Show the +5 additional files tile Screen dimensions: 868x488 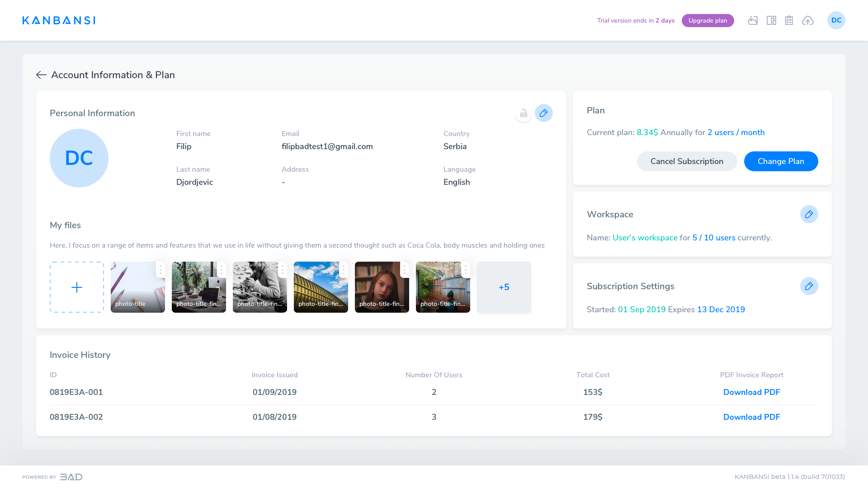pos(504,287)
